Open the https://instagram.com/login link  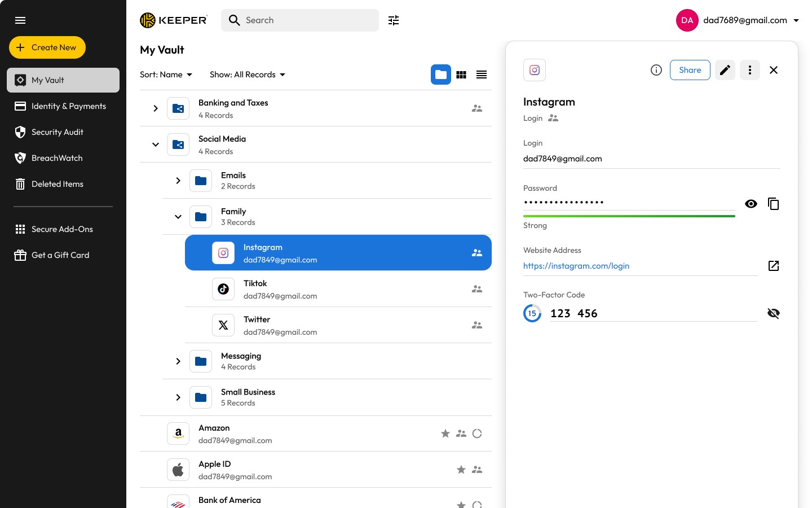point(576,266)
